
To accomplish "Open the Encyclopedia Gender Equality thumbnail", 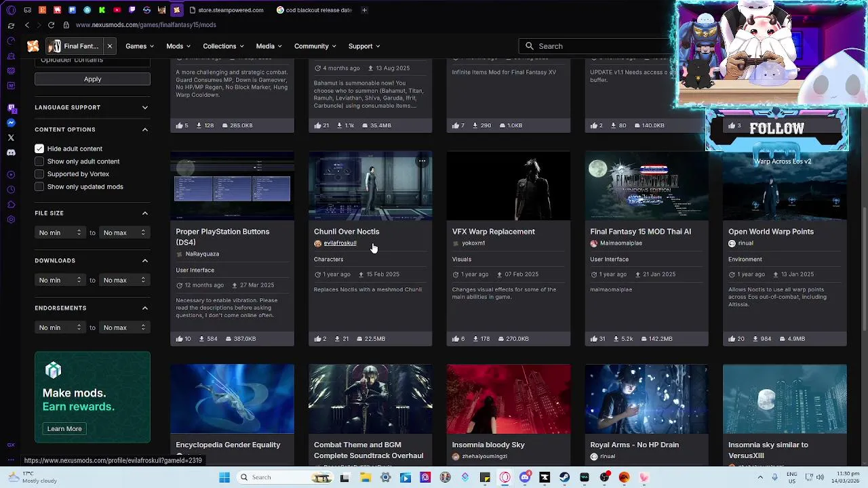I will [233, 399].
